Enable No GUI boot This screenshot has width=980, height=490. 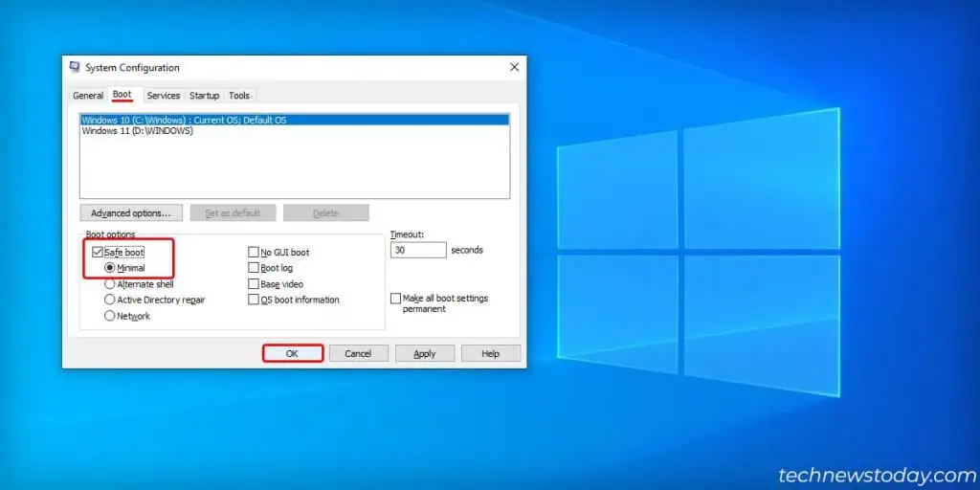pyautogui.click(x=253, y=253)
